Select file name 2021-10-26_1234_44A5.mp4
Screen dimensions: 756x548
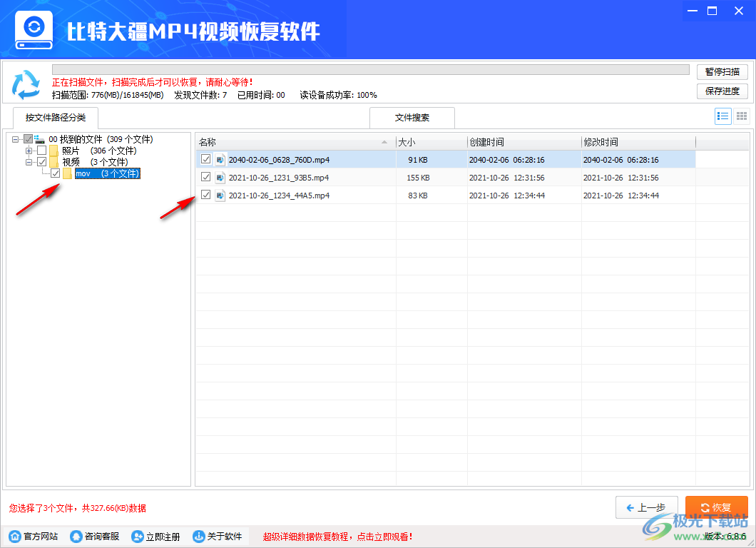(x=279, y=196)
